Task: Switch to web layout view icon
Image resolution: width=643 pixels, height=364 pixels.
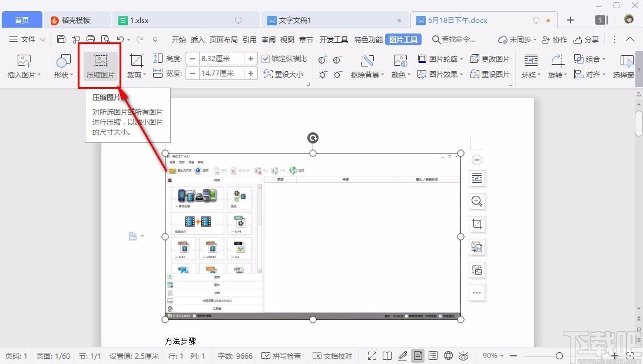Action: tap(448, 355)
